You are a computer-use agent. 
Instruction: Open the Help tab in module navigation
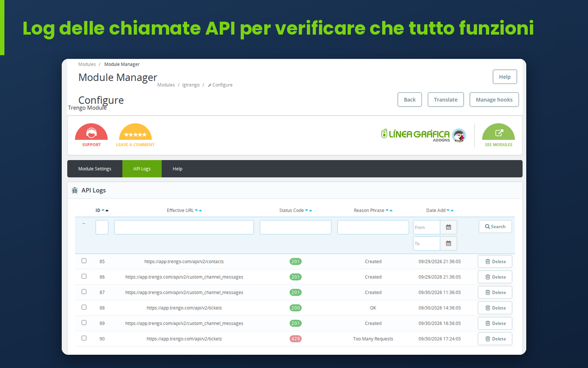pos(177,169)
